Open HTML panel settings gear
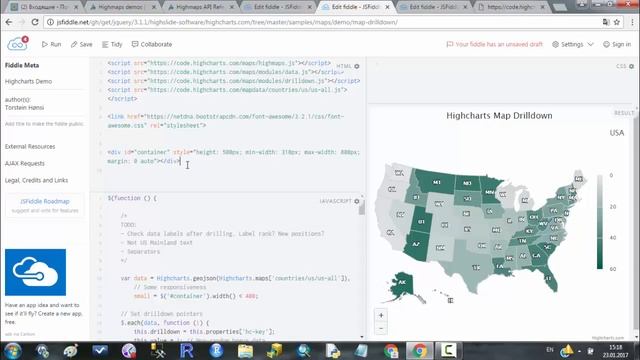640x360 pixels. tap(357, 66)
